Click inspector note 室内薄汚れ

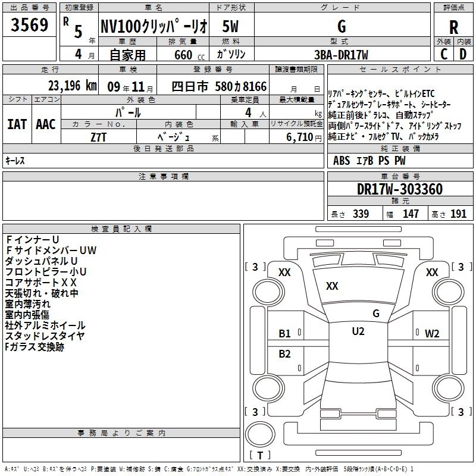[27, 304]
